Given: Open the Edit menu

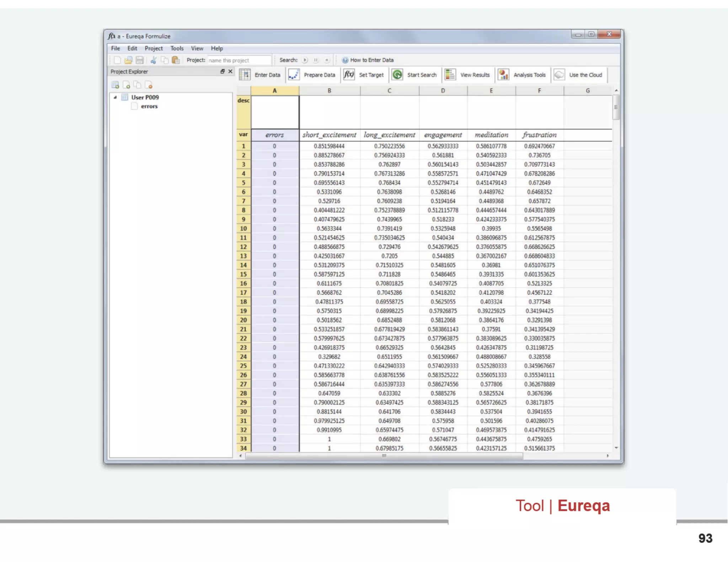Looking at the screenshot, I should pos(132,48).
